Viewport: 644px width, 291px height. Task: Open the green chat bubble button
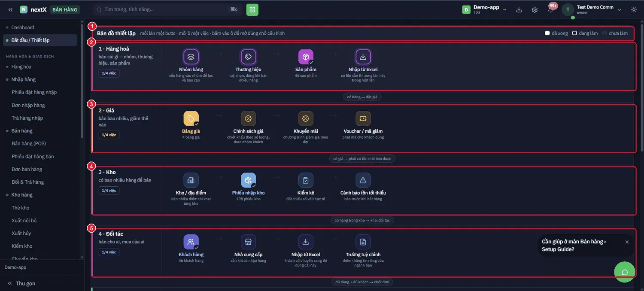[x=625, y=272]
